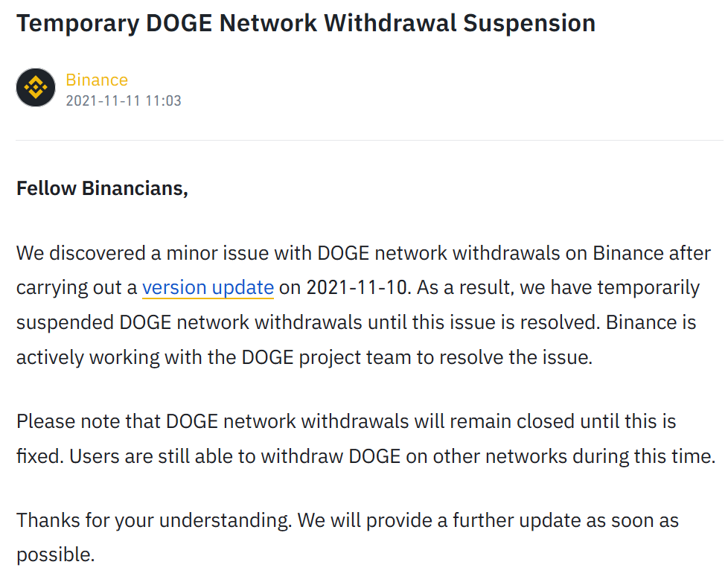728x588 pixels.
Task: Click the Fellow Binancians greeting
Action: [x=102, y=188]
